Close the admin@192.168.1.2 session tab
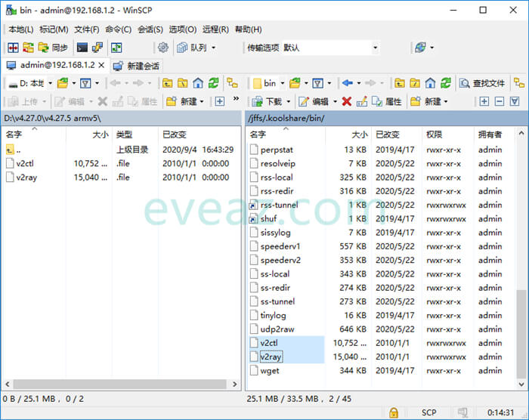The image size is (529, 420). [x=101, y=65]
